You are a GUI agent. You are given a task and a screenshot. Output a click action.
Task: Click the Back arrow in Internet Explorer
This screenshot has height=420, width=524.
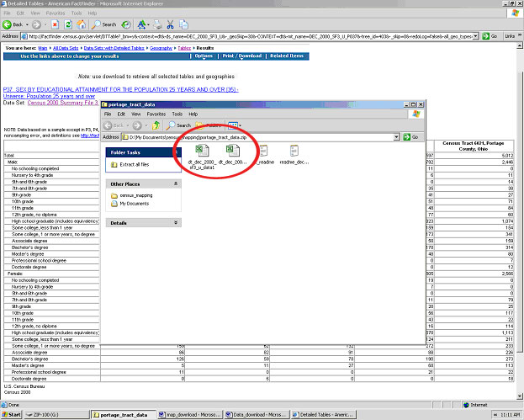7,24
